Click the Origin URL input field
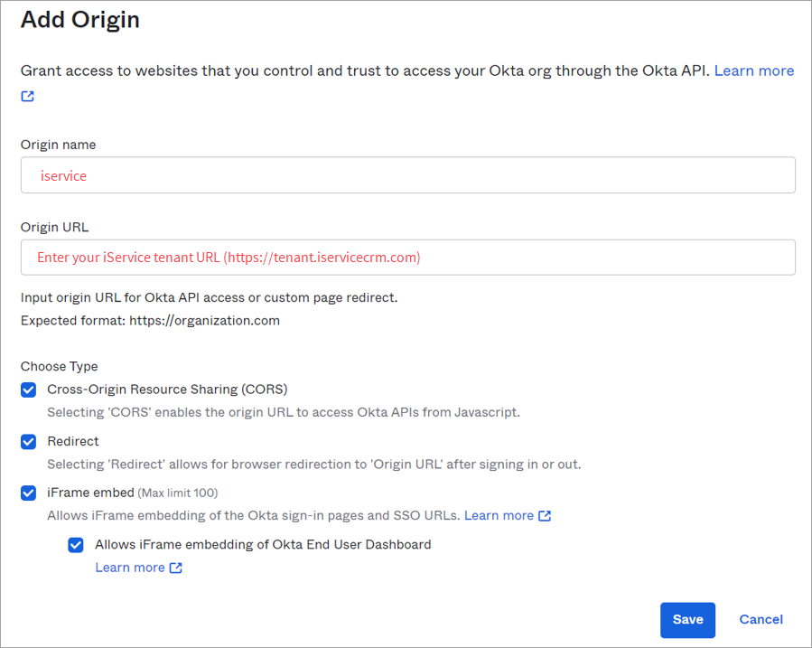The image size is (812, 648). pyautogui.click(x=407, y=258)
